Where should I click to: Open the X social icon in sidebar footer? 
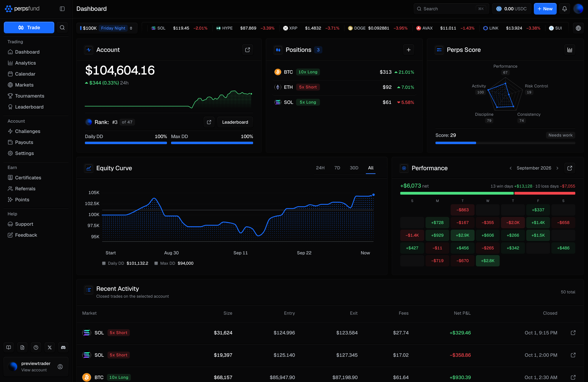tap(50, 347)
